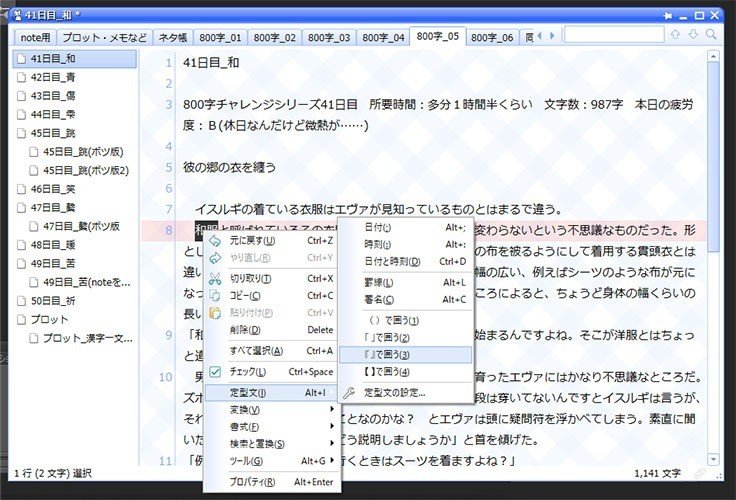The height and width of the screenshot is (500, 736).
Task: Click the 1,141 文字 count in status bar
Action: 657,473
